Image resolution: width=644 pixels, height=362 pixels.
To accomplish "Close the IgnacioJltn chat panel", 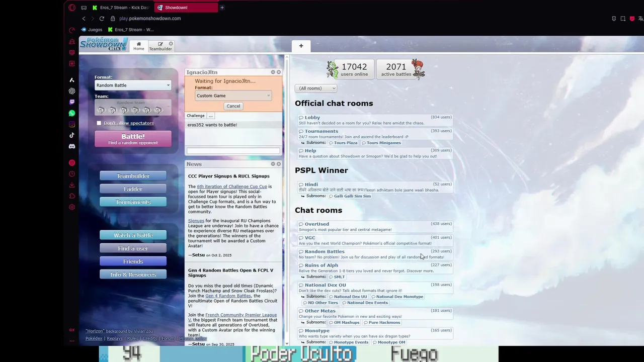I will tap(279, 72).
